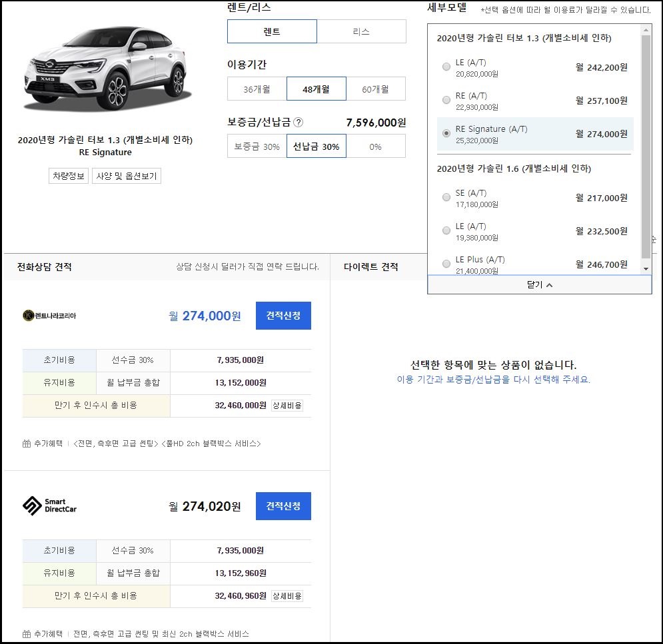Choose the 36개월 usage period
Screen dimensions: 663x644
tap(257, 89)
